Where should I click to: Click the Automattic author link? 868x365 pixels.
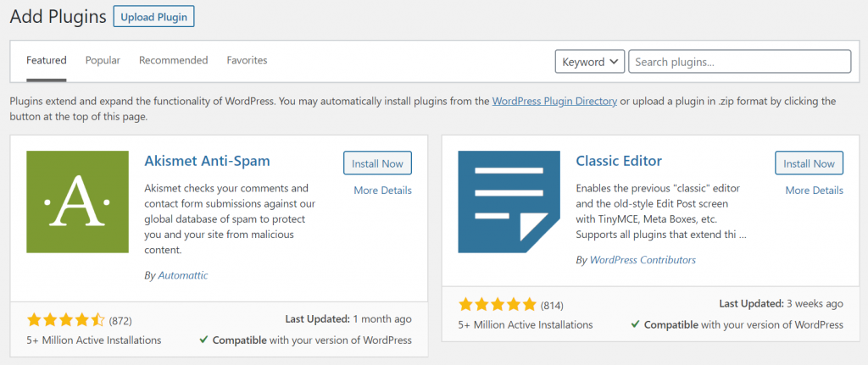click(182, 275)
